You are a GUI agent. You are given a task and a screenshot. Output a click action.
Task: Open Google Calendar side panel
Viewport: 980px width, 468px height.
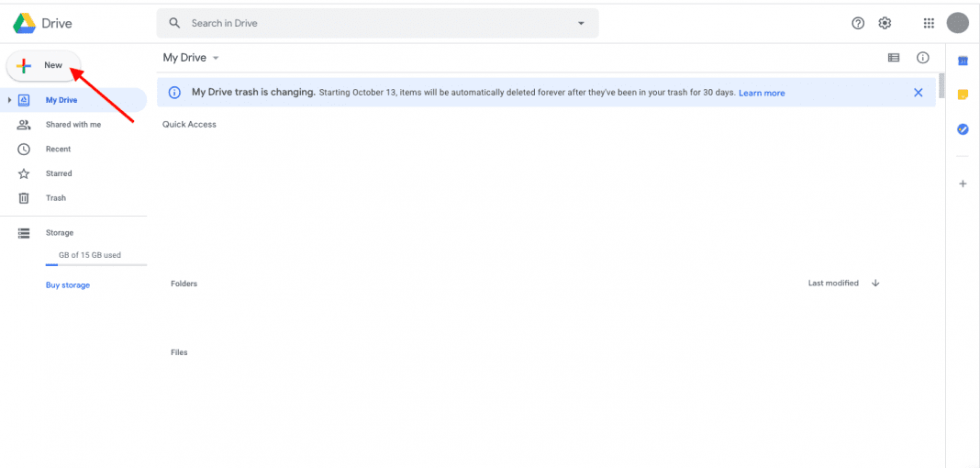[x=963, y=61]
